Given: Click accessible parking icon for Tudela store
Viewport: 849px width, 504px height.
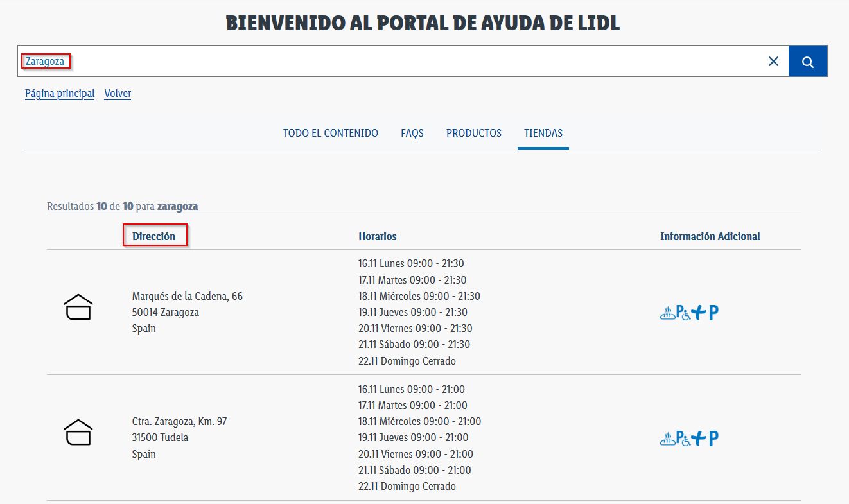Looking at the screenshot, I should (x=683, y=439).
